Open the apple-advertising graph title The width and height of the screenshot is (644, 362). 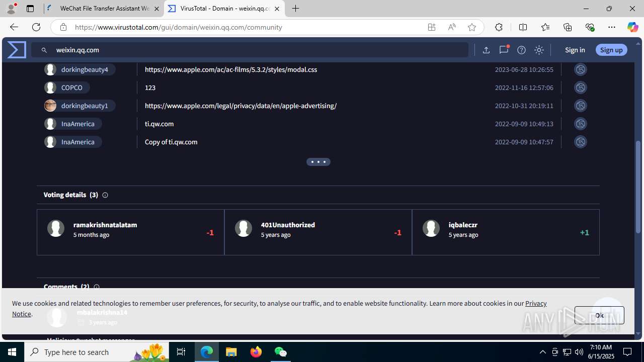[x=240, y=106]
